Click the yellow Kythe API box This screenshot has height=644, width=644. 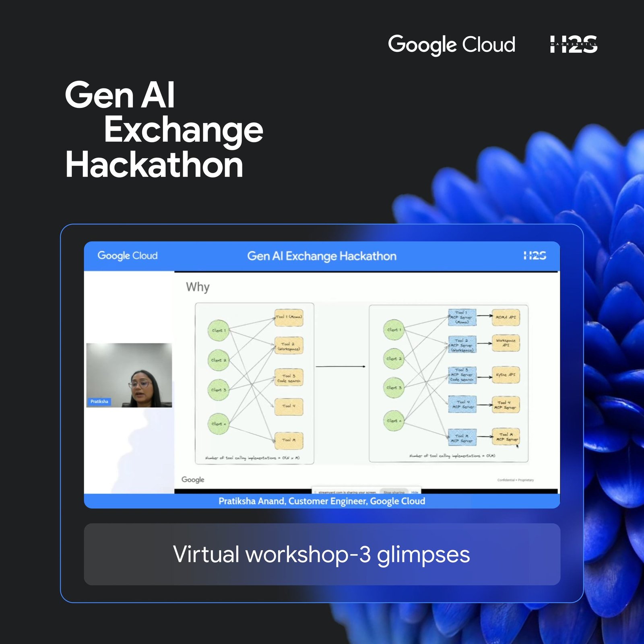[506, 375]
